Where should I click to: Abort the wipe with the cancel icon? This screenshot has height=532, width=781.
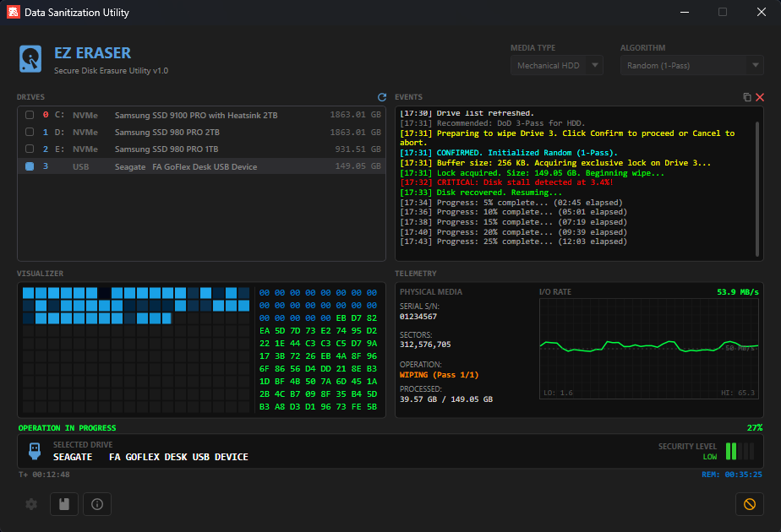point(749,504)
